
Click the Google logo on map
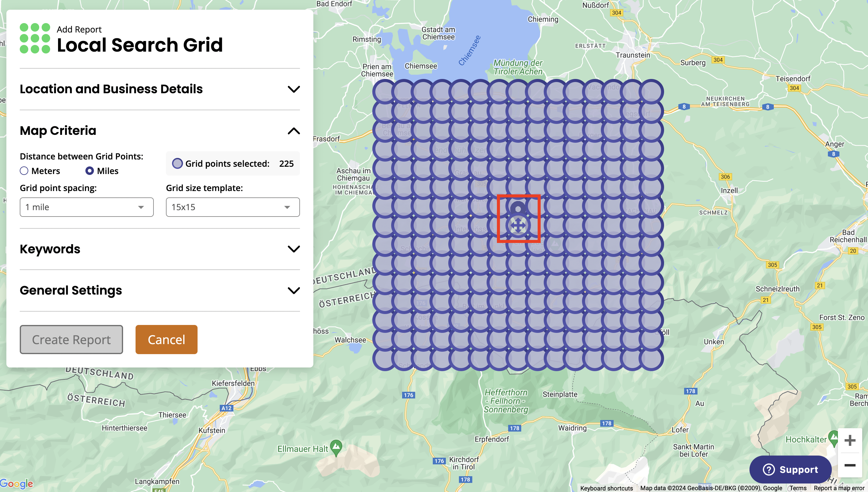click(16, 483)
